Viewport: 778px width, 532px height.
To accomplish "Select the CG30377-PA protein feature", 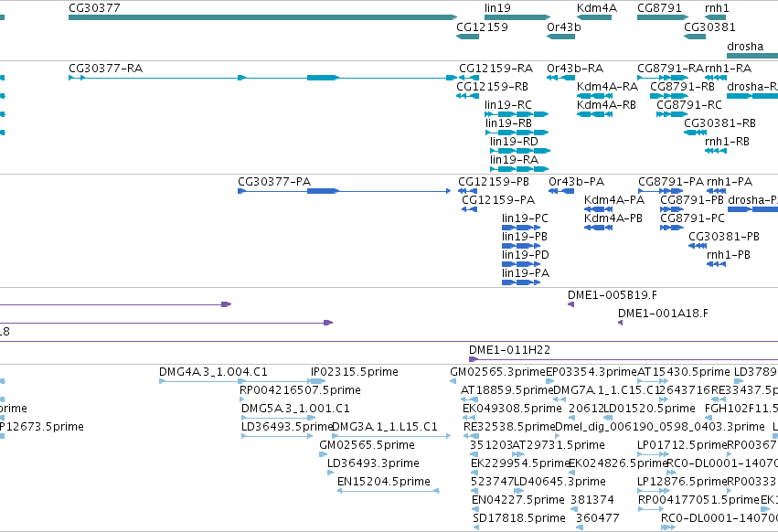I will point(345,191).
